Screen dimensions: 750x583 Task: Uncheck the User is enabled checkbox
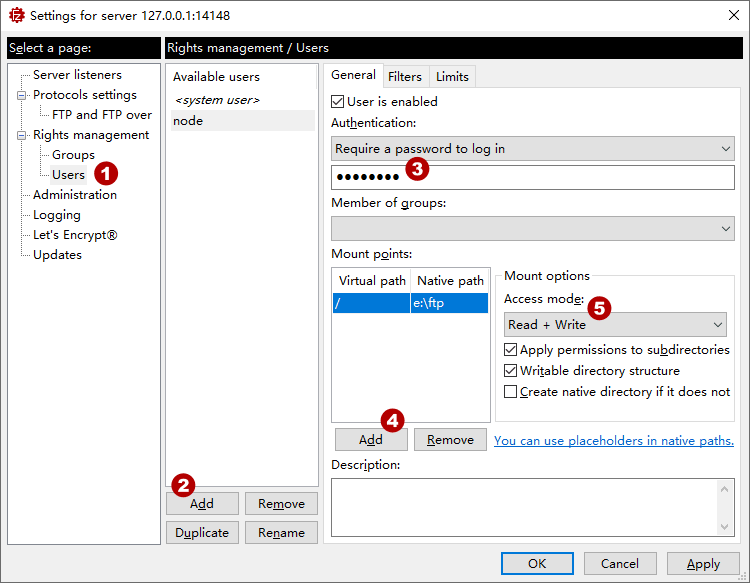click(x=338, y=102)
